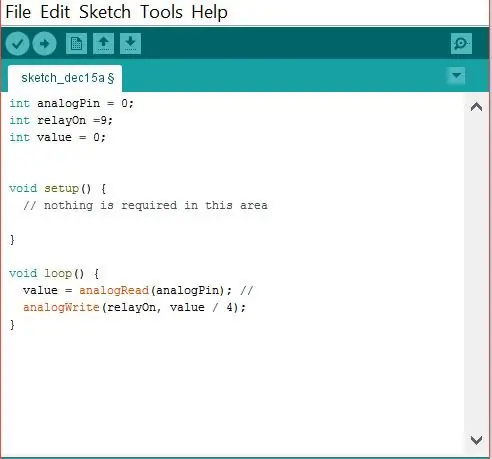Open the Tools menu
Screen dimensions: 492x459
click(161, 12)
